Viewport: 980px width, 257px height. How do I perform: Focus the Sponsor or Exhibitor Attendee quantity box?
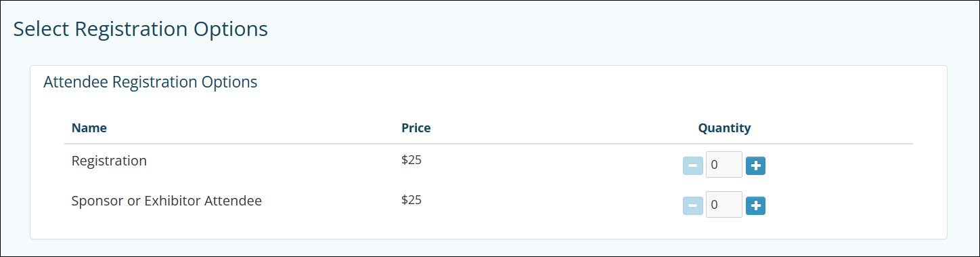[x=724, y=205]
